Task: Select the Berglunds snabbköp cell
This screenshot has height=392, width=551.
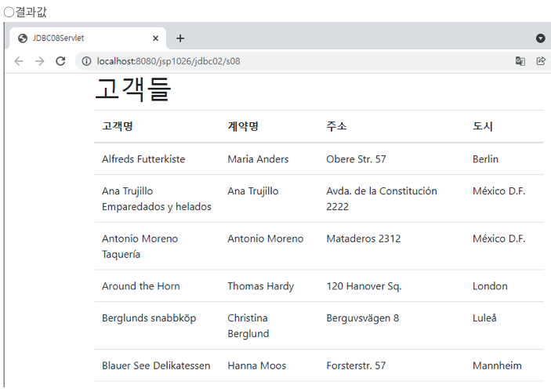Action: (x=149, y=318)
